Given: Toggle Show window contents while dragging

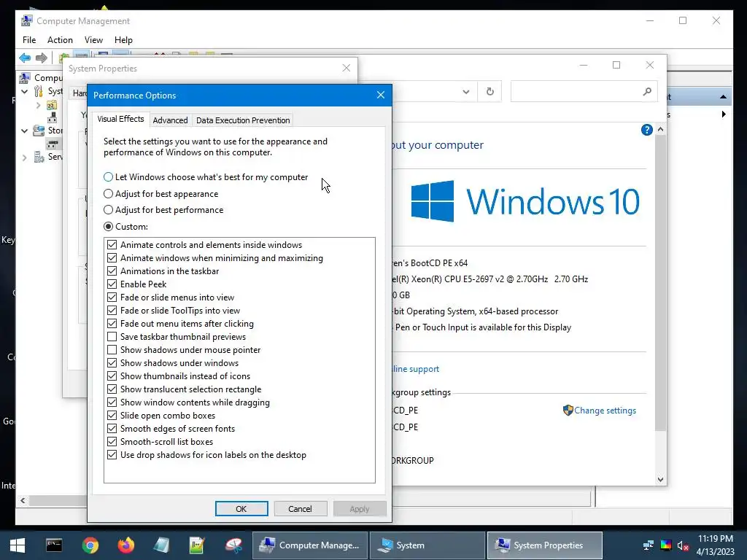Looking at the screenshot, I should click(112, 402).
